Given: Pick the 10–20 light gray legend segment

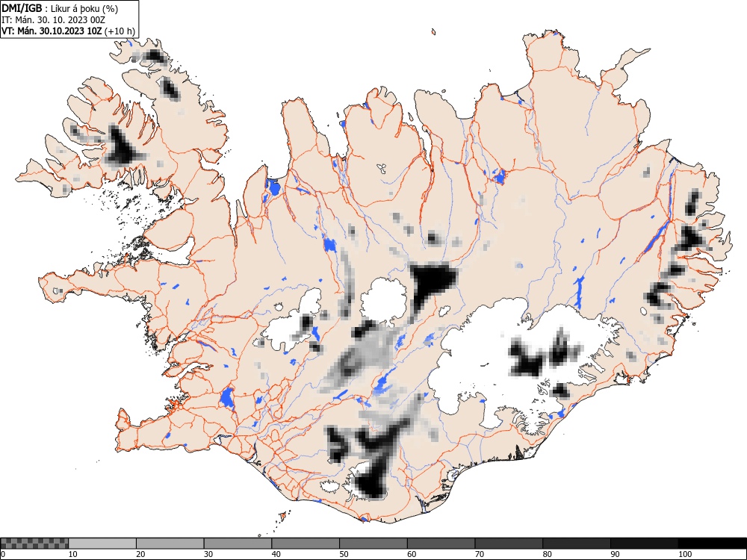Looking at the screenshot, I should coord(102,544).
